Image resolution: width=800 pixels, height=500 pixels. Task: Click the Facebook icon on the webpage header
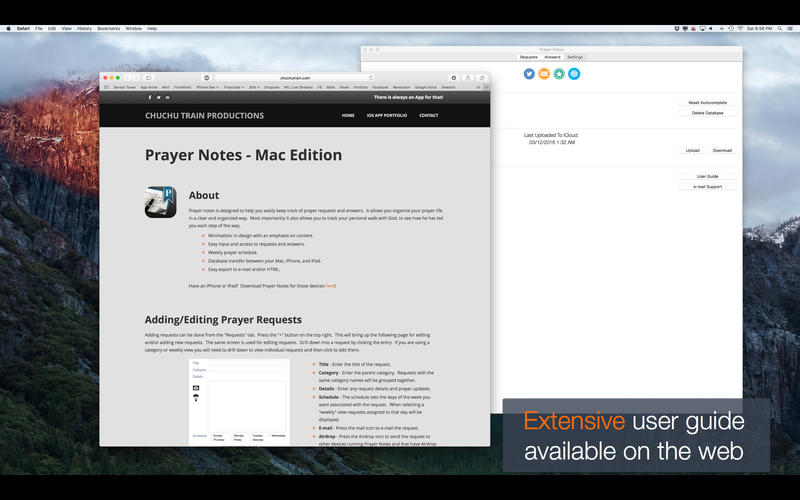click(150, 97)
